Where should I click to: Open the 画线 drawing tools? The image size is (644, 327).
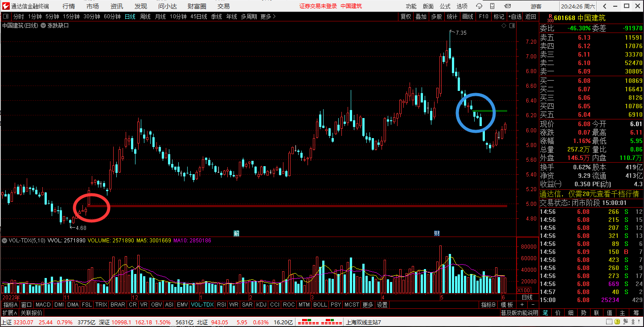click(468, 16)
